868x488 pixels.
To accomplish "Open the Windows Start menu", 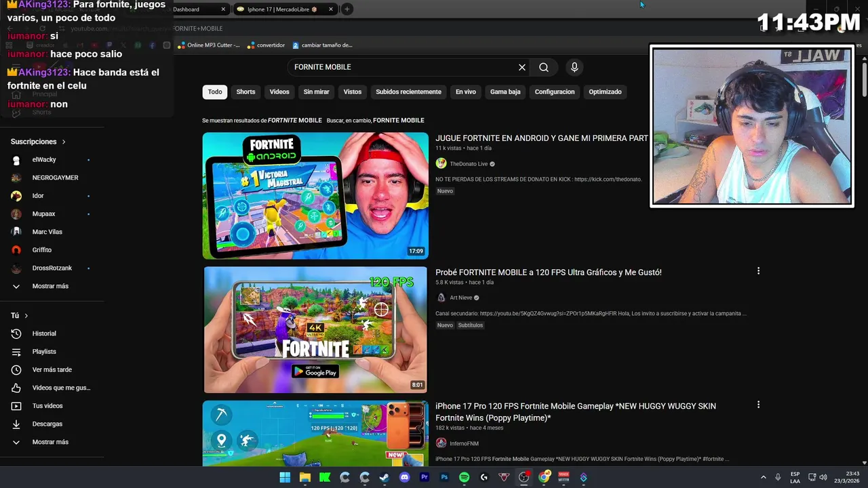I will tap(285, 477).
